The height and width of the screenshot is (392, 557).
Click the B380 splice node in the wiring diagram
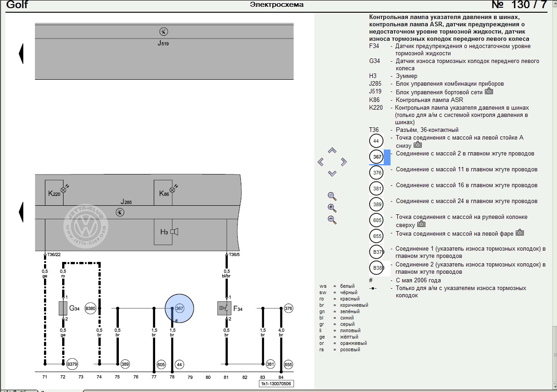point(91,308)
